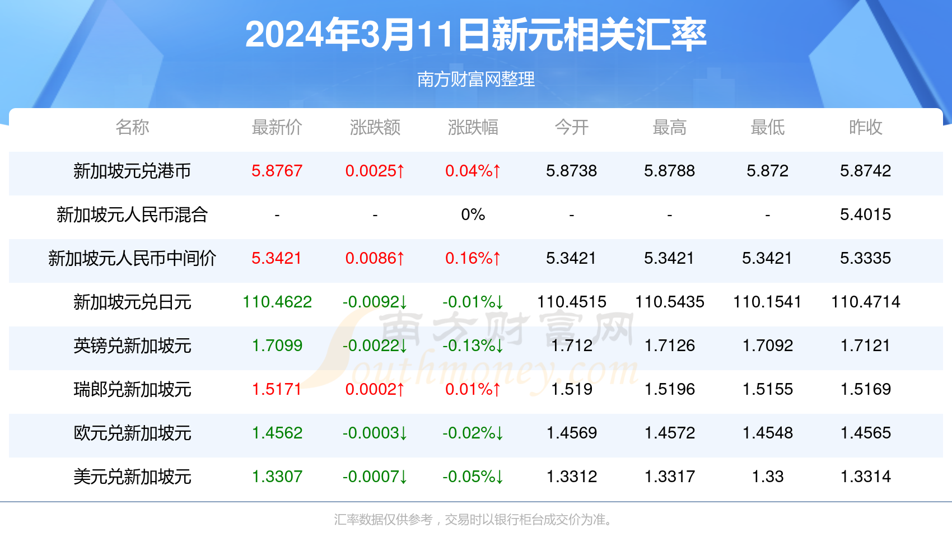Click the low value 1.4548
The image size is (952, 560).
pyautogui.click(x=768, y=433)
